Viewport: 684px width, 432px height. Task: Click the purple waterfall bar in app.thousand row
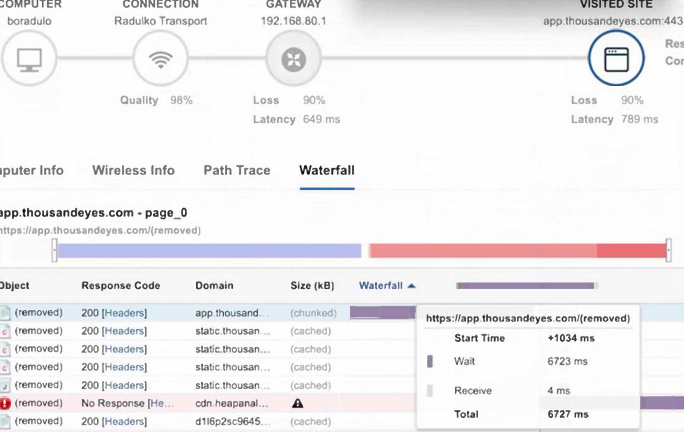tap(383, 312)
